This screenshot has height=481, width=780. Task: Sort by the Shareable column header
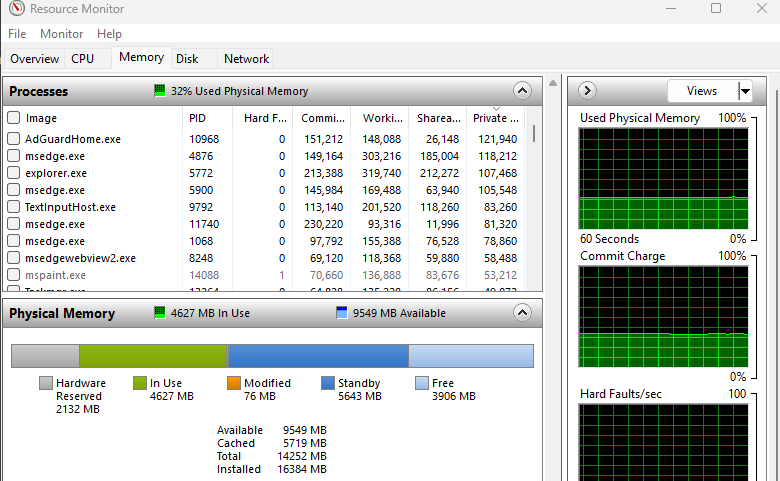(x=438, y=118)
